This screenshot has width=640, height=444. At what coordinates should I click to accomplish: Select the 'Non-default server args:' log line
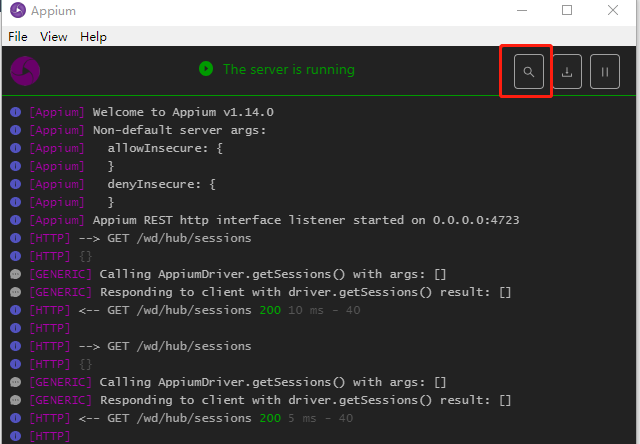pos(148,130)
